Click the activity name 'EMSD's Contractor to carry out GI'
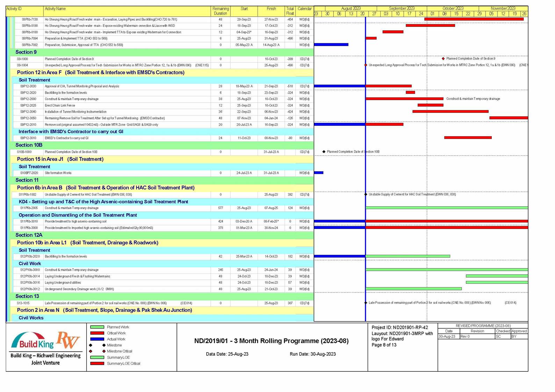Screen dimensions: 555x392 tap(67, 138)
